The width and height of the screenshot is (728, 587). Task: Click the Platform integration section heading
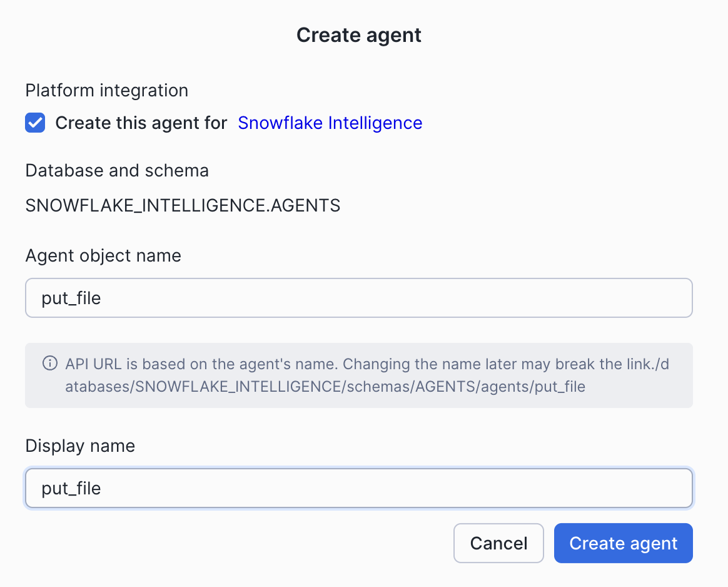pos(106,90)
